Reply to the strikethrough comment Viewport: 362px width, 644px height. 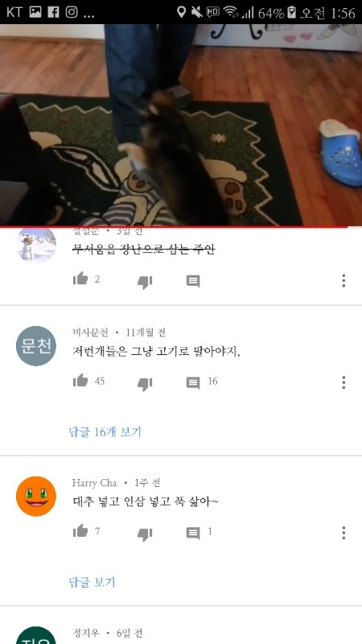pos(193,281)
